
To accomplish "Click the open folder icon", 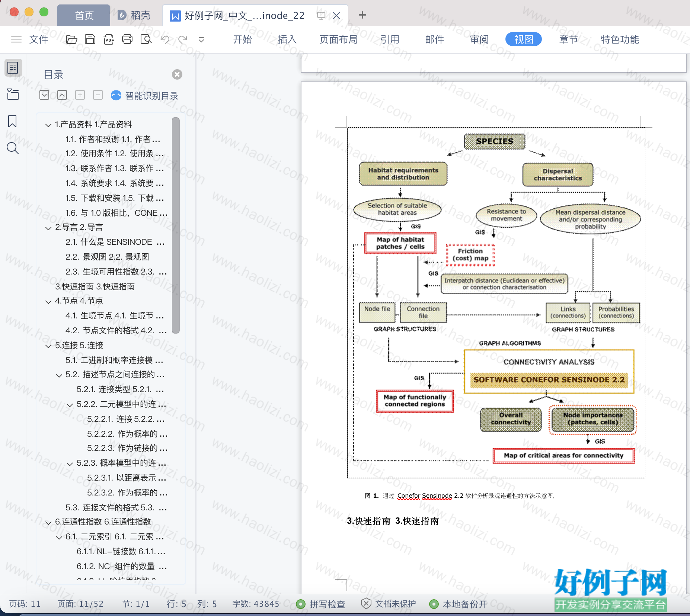I will pyautogui.click(x=71, y=39).
